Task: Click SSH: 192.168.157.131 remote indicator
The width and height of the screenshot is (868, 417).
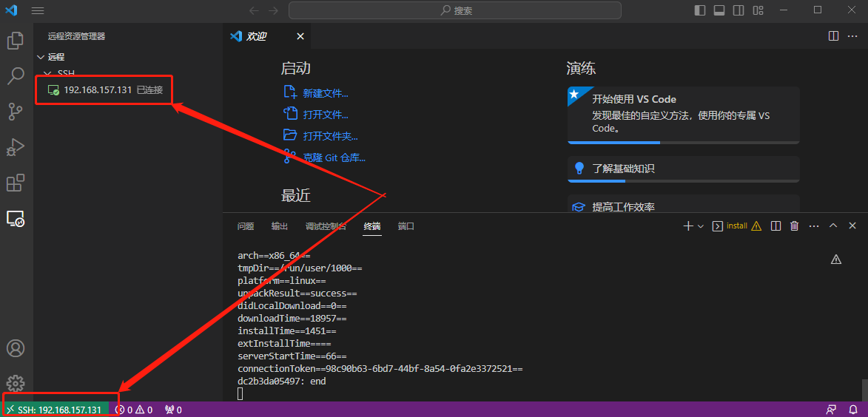Action: 54,410
